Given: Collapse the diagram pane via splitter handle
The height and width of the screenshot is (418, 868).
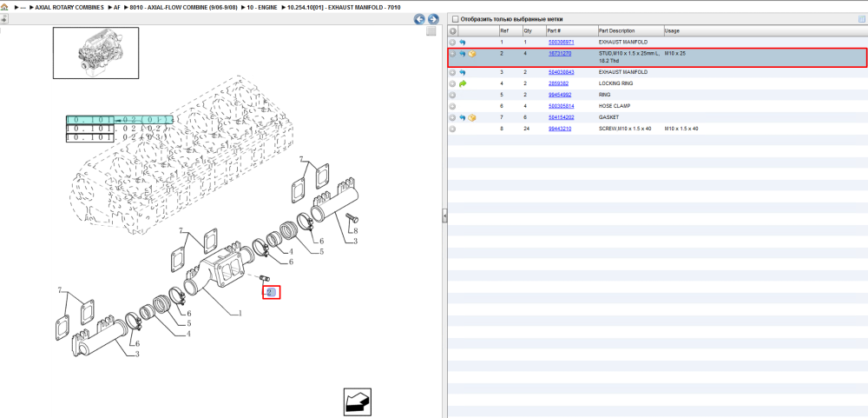Looking at the screenshot, I should coord(444,216).
